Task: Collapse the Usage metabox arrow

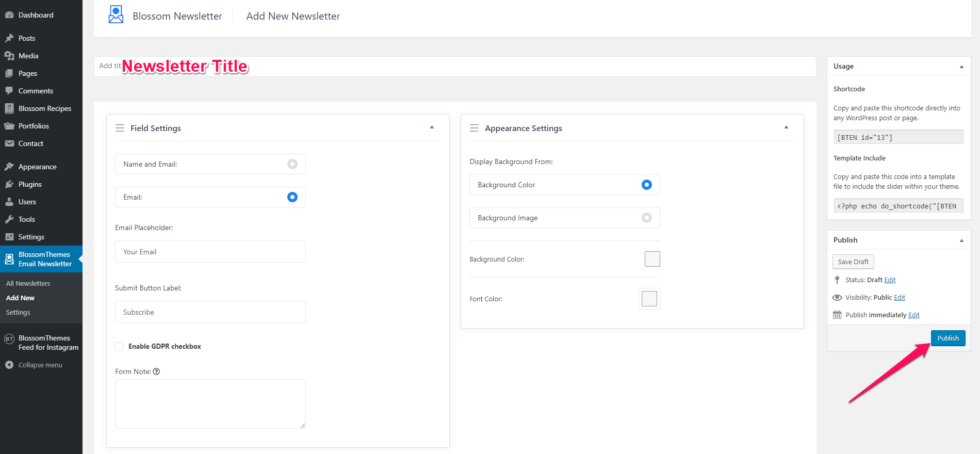Action: pos(961,67)
